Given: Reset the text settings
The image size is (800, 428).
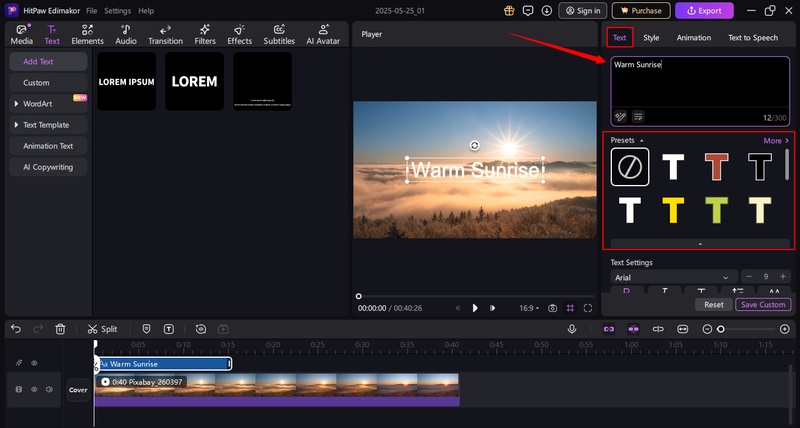Looking at the screenshot, I should click(714, 305).
